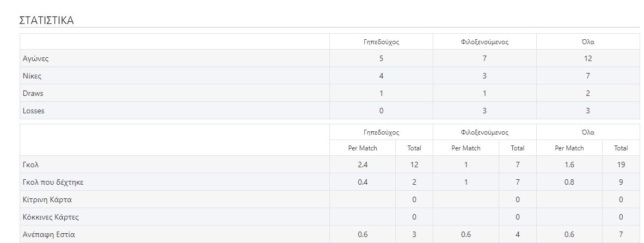Click the Νίκες row label
Image resolution: width=644 pixels, height=243 pixels.
pos(32,76)
